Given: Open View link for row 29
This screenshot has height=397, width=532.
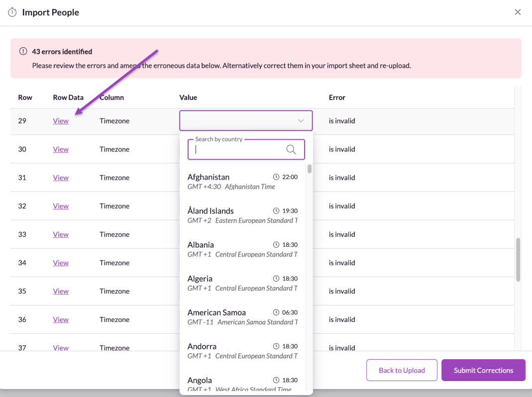Looking at the screenshot, I should 61,121.
